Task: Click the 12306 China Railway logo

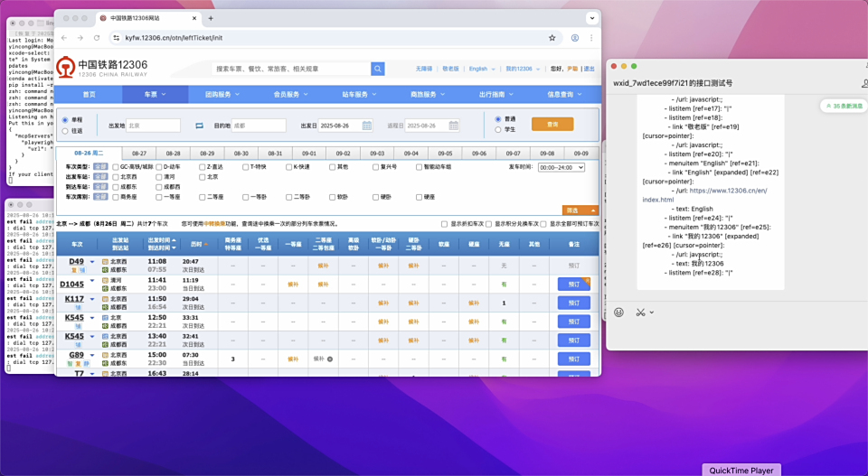Action: coord(102,68)
